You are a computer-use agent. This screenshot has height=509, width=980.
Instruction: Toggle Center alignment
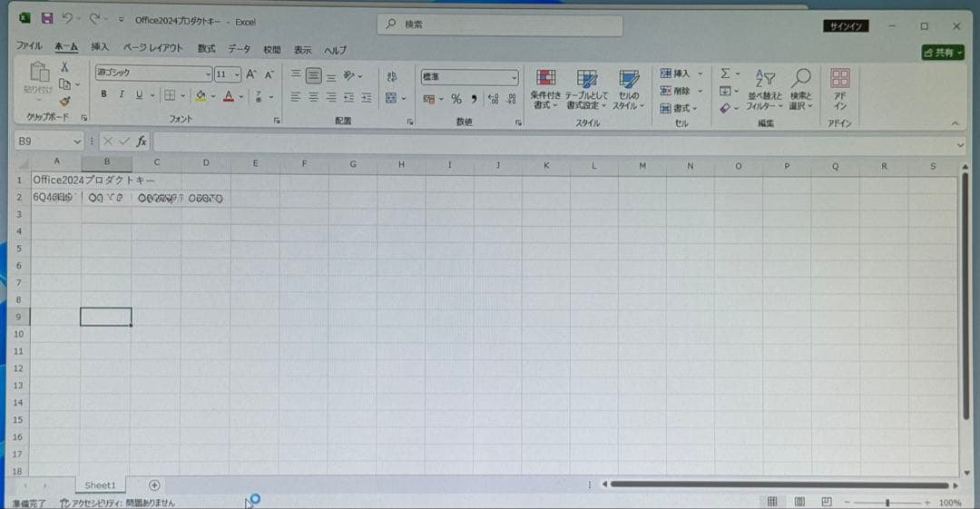314,98
